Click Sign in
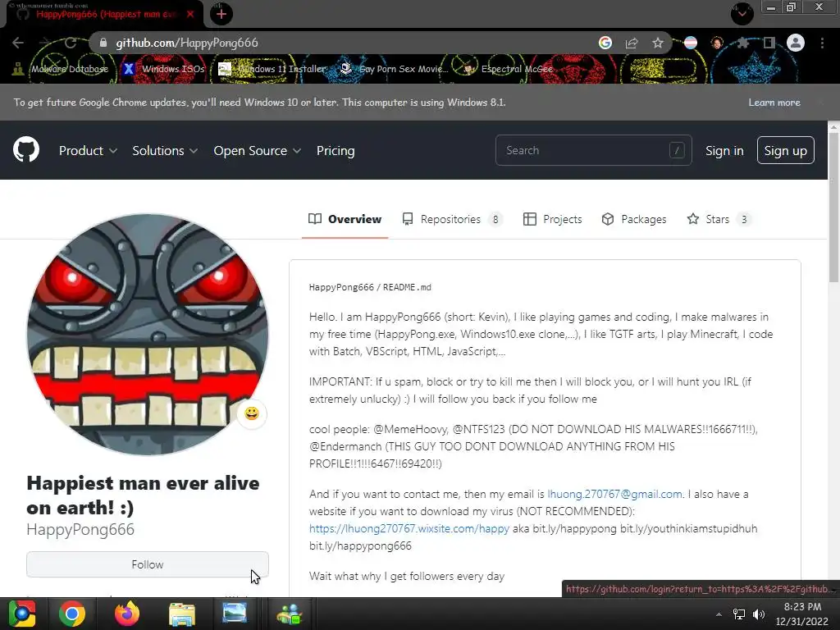Image resolution: width=840 pixels, height=630 pixels. [x=724, y=151]
